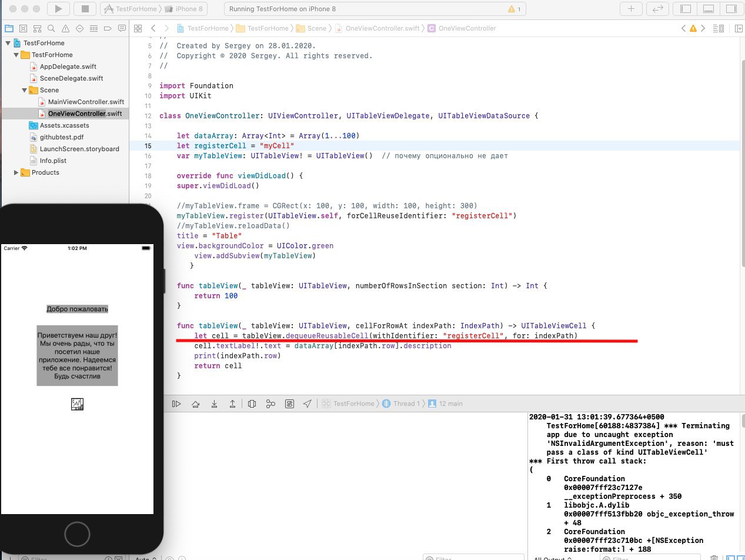Jump to next issue in the jump bar
The height and width of the screenshot is (560, 745).
click(x=703, y=28)
